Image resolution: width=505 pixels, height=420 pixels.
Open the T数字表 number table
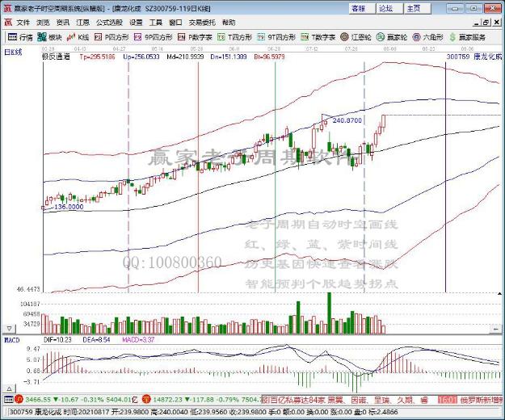click(x=318, y=37)
